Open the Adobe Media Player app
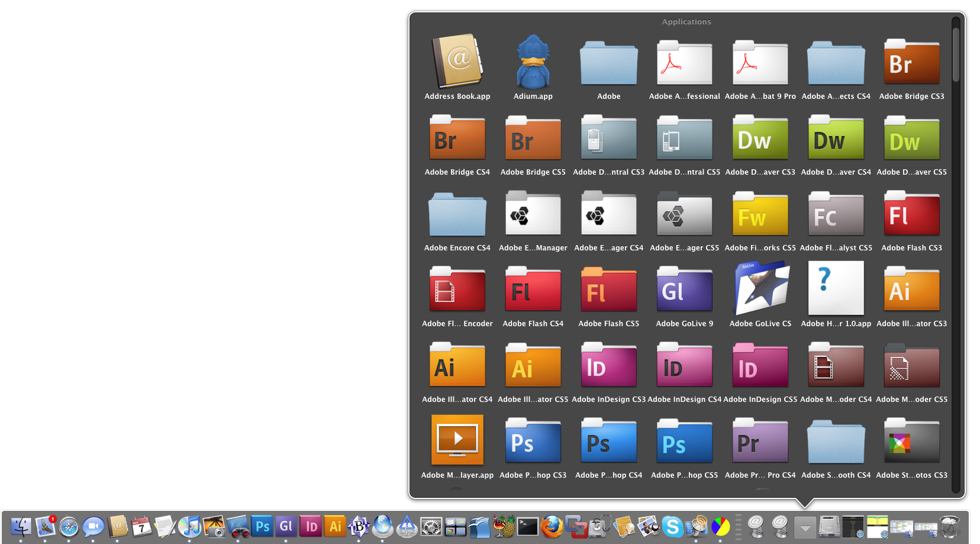Screen dimensions: 980x544 (457, 441)
